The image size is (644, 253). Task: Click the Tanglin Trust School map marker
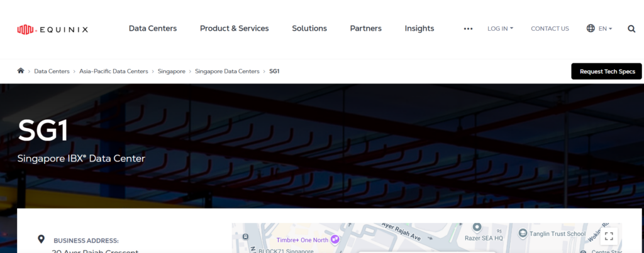pyautogui.click(x=523, y=234)
